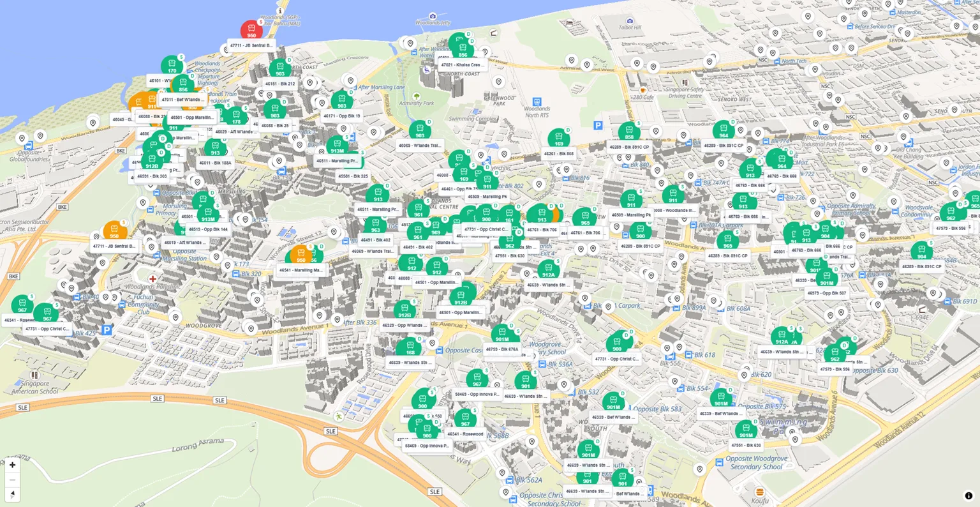Image resolution: width=980 pixels, height=507 pixels.
Task: Select the green 858 bus marker
Action: (629, 132)
